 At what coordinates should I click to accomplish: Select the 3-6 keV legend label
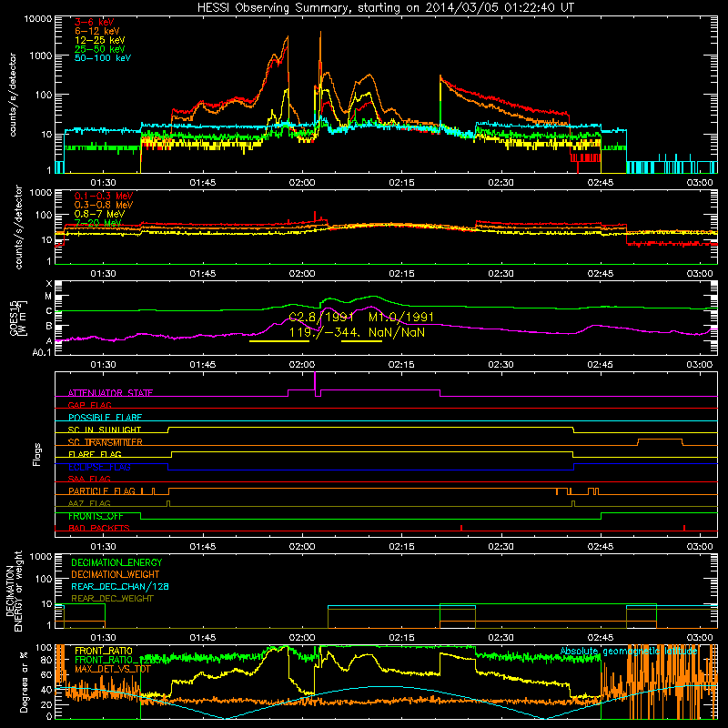[95, 22]
